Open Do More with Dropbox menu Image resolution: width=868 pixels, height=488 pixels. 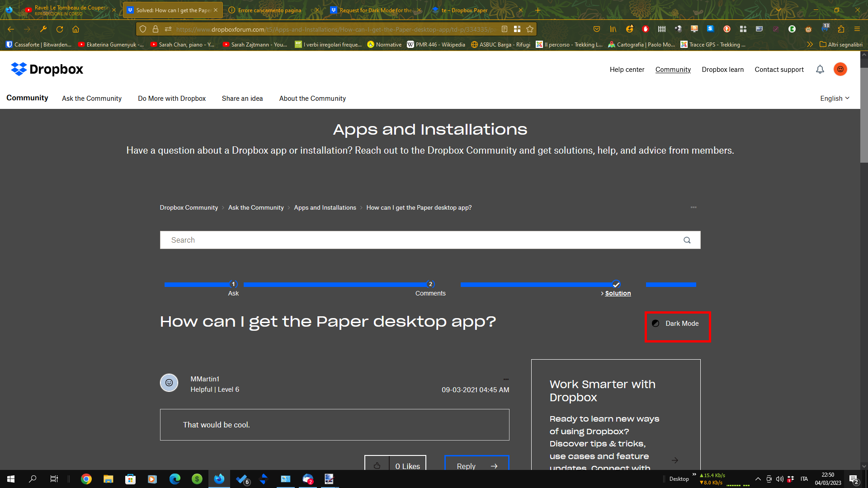pyautogui.click(x=172, y=99)
